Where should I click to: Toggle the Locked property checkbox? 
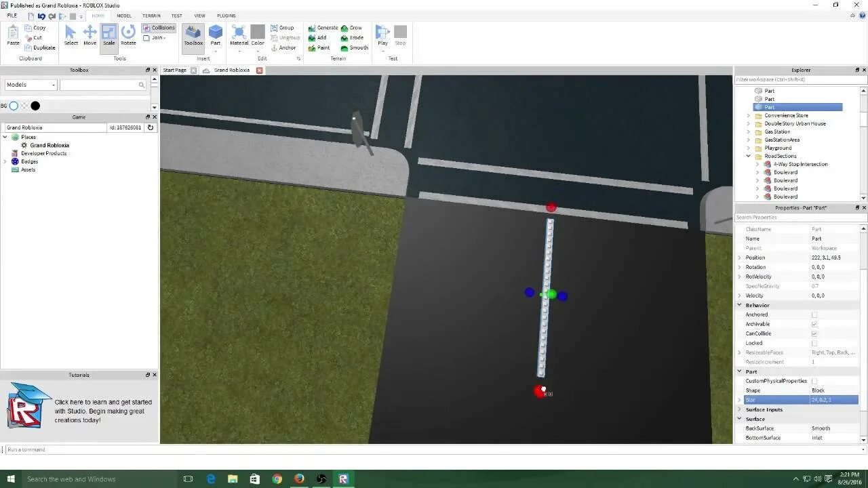click(814, 343)
